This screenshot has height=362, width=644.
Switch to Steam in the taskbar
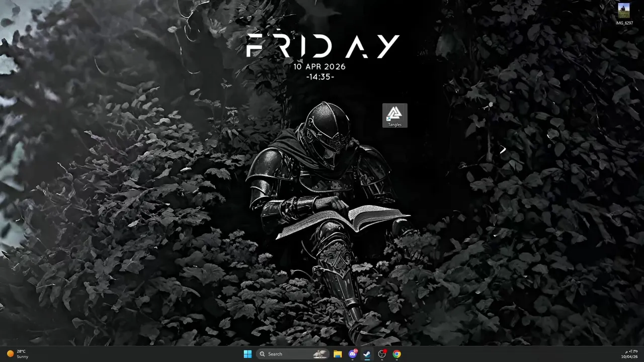[x=367, y=354]
